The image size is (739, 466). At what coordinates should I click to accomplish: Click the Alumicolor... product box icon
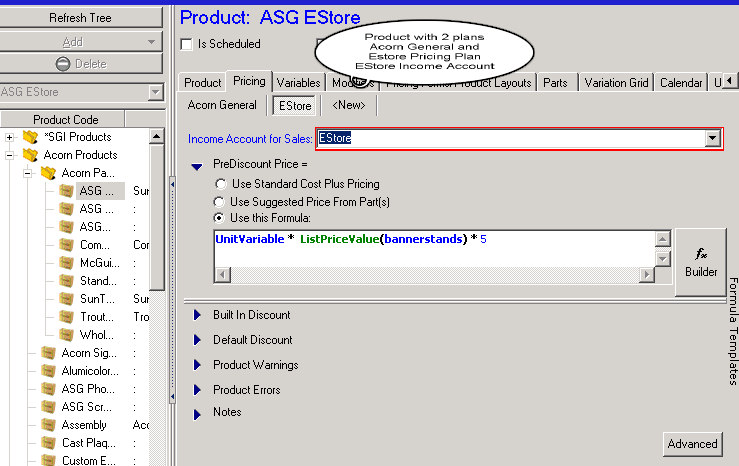pos(48,371)
